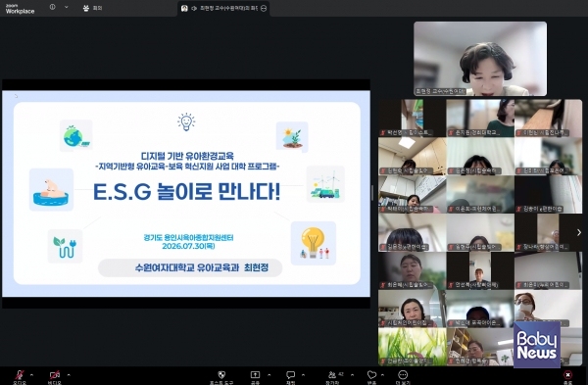Click the plant and plug image on slide
This screenshot has width=588, height=385.
pyautogui.click(x=65, y=246)
